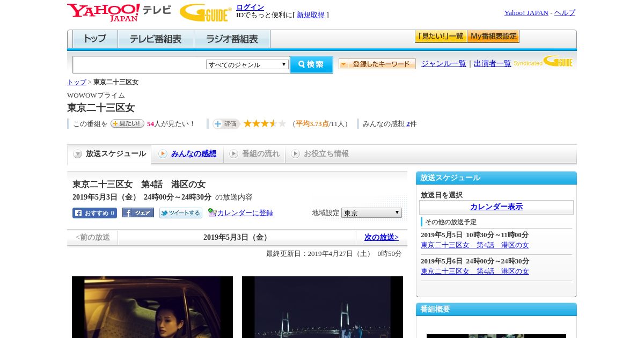Click the G-GUIDE logo in header
The width and height of the screenshot is (644, 338).
tap(206, 13)
